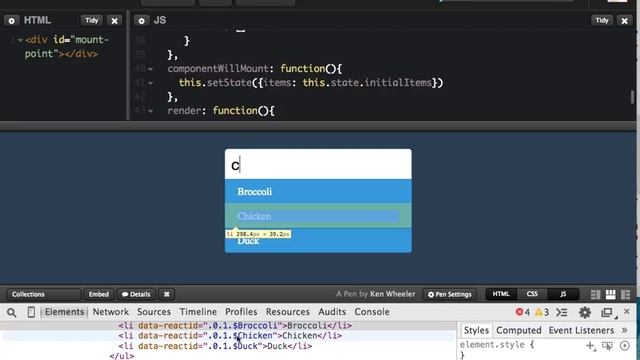Toggle element state icon in Styles
Viewport: 640px width, 360px height.
(608, 346)
